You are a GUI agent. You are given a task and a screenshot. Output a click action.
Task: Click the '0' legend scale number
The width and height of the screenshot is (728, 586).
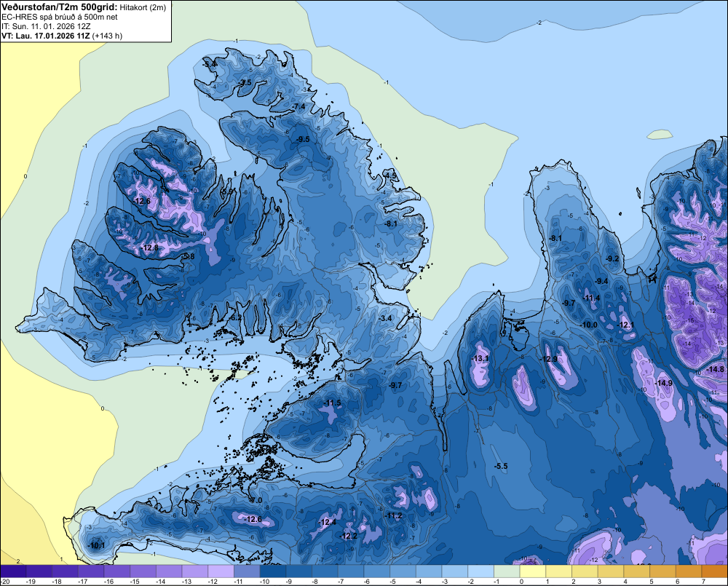click(x=521, y=582)
